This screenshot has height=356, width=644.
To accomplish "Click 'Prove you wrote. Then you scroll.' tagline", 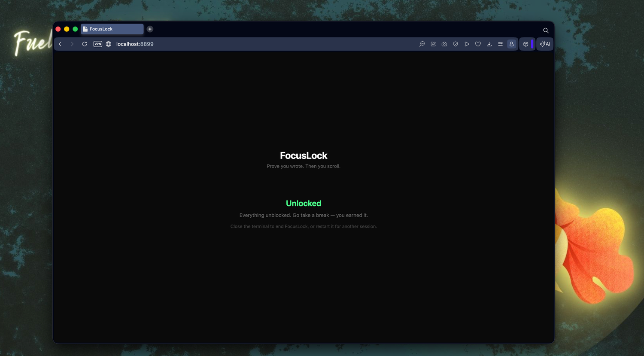I will (304, 166).
